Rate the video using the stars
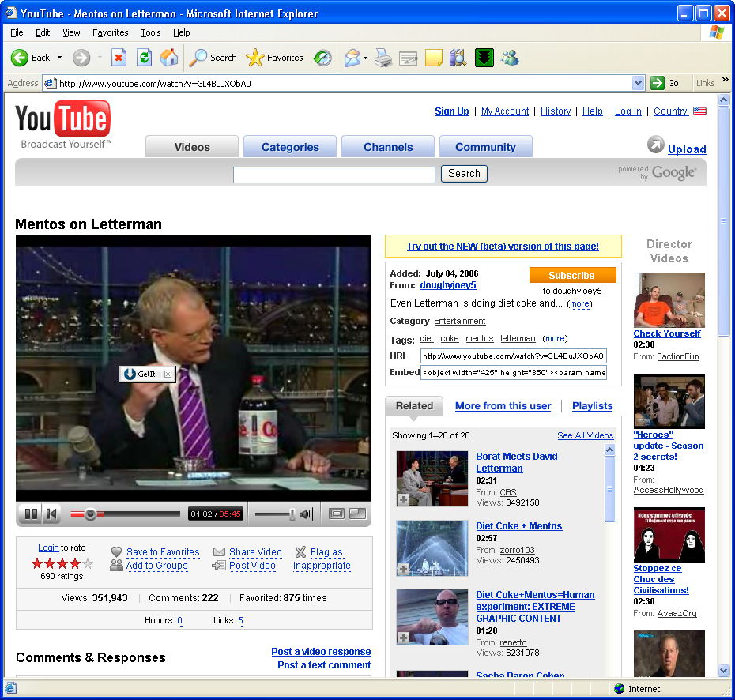Viewport: 735px width, 700px height. [62, 563]
